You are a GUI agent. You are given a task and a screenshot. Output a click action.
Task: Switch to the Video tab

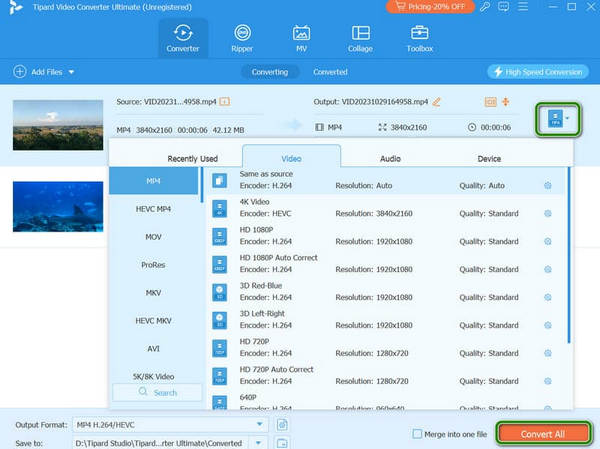coord(291,158)
